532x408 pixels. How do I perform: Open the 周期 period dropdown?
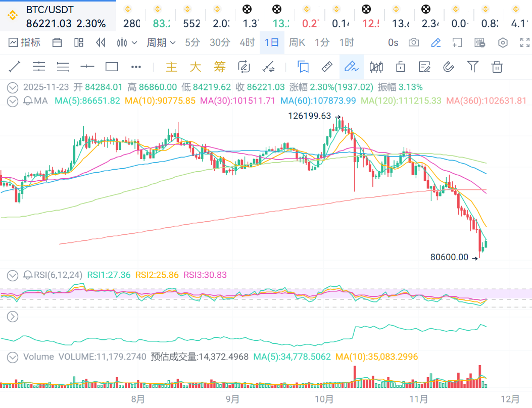[161, 42]
